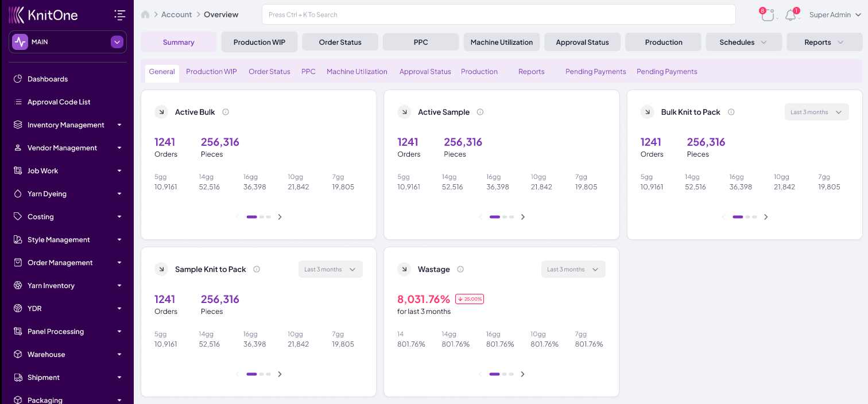The height and width of the screenshot is (404, 868).
Task: Open the notifications bell icon
Action: click(x=790, y=15)
